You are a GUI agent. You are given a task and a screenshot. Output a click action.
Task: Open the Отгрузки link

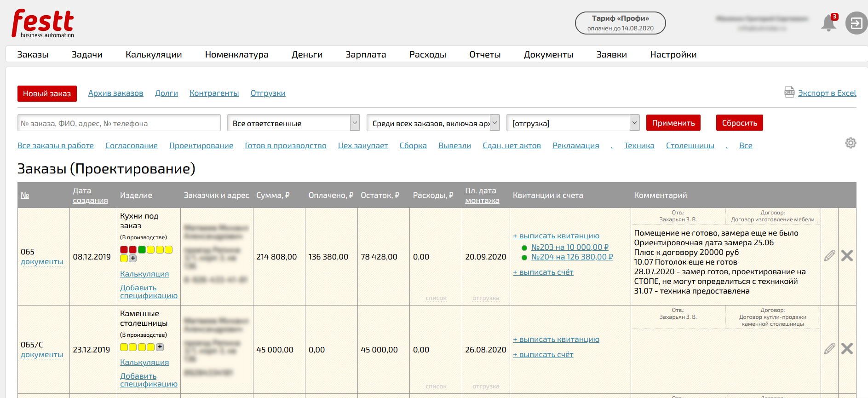coord(268,93)
